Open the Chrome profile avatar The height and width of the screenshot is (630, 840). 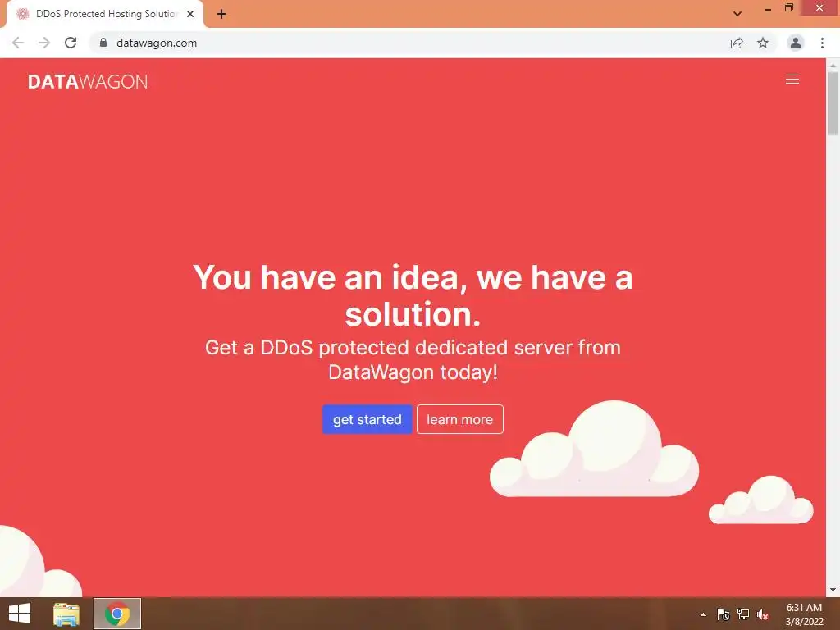coord(796,43)
